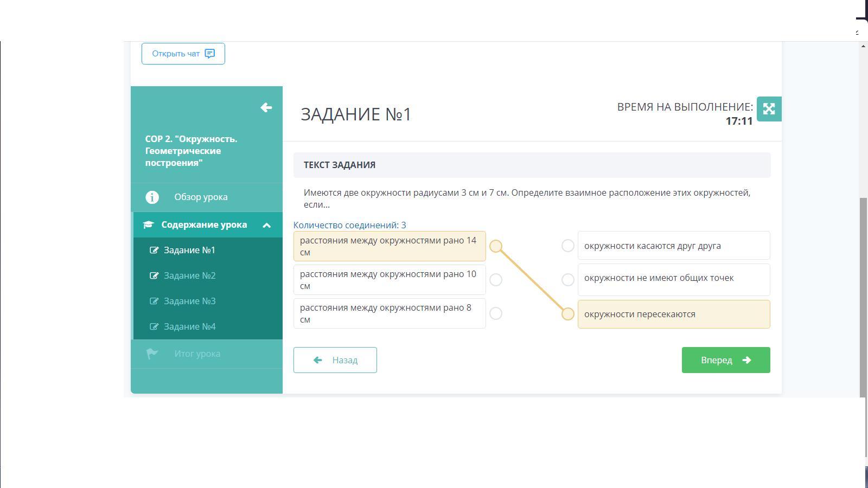Click the Назад button

335,360
